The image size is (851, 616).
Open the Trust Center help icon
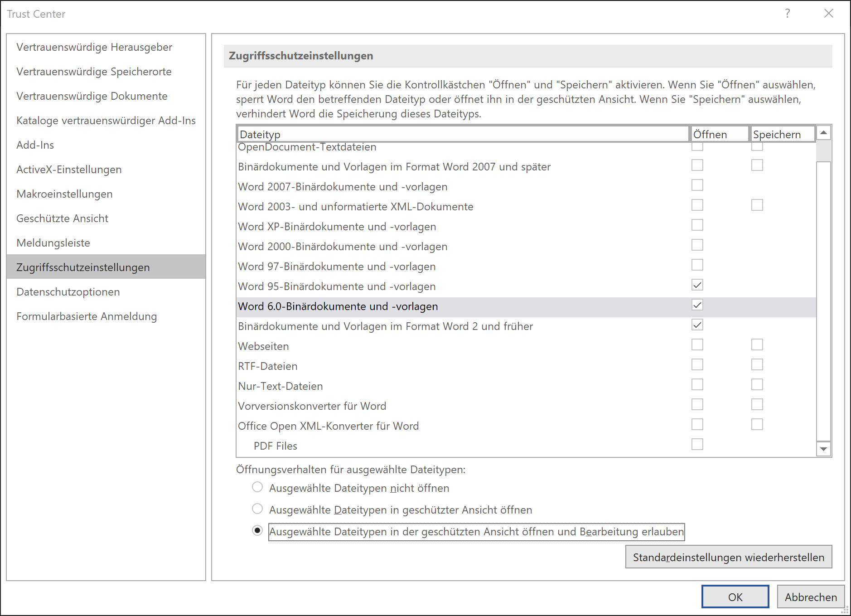(x=788, y=14)
